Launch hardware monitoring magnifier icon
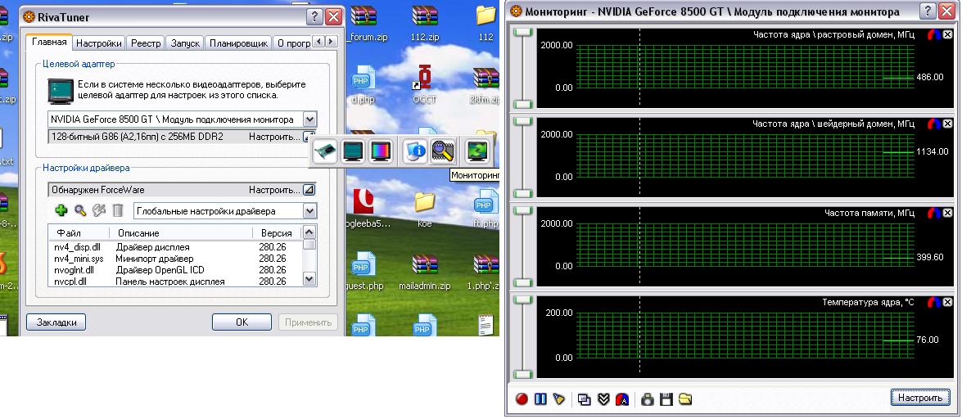The height and width of the screenshot is (419, 980). tap(442, 151)
